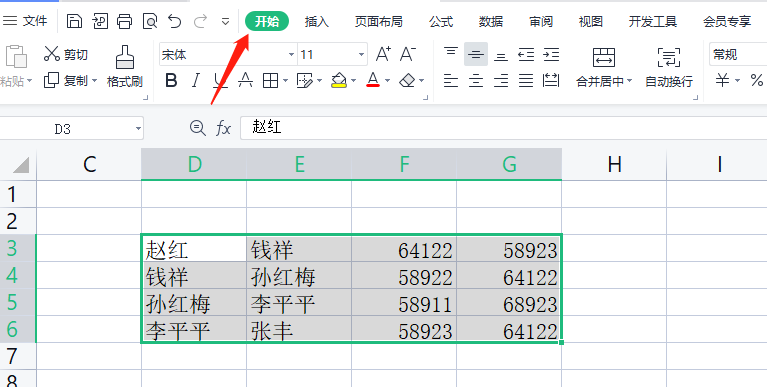The width and height of the screenshot is (767, 387).
Task: Align text left horizontally
Action: [x=451, y=80]
